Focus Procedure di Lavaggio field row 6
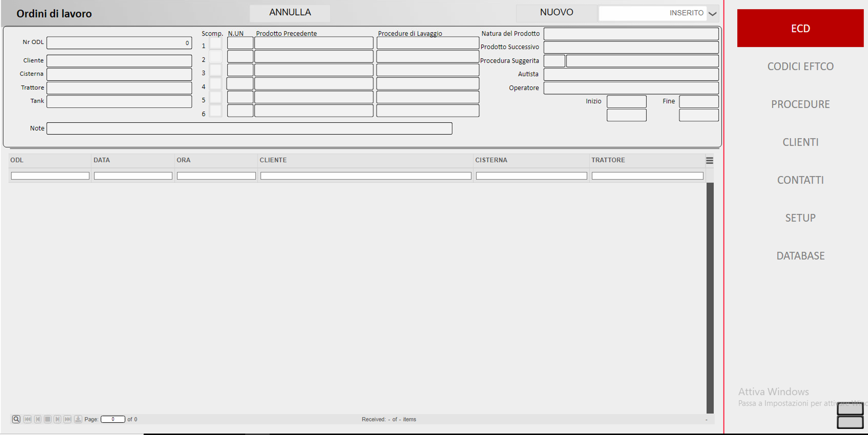This screenshot has height=435, width=868. click(428, 111)
